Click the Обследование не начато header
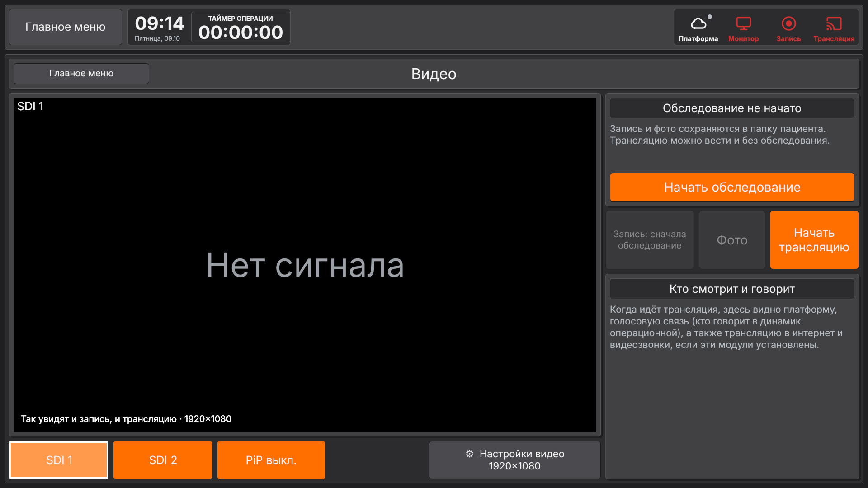The height and width of the screenshot is (488, 868). tap(732, 108)
